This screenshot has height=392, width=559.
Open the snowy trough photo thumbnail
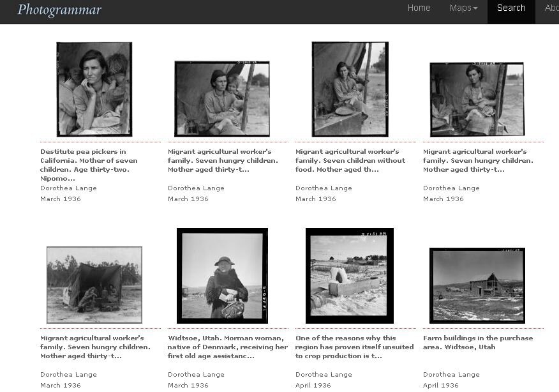coord(350,276)
